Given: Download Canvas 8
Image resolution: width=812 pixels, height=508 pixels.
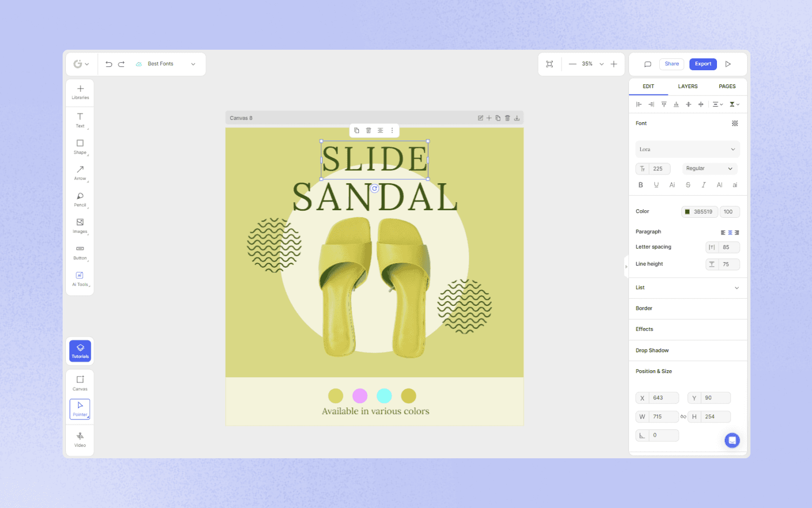Looking at the screenshot, I should 517,118.
